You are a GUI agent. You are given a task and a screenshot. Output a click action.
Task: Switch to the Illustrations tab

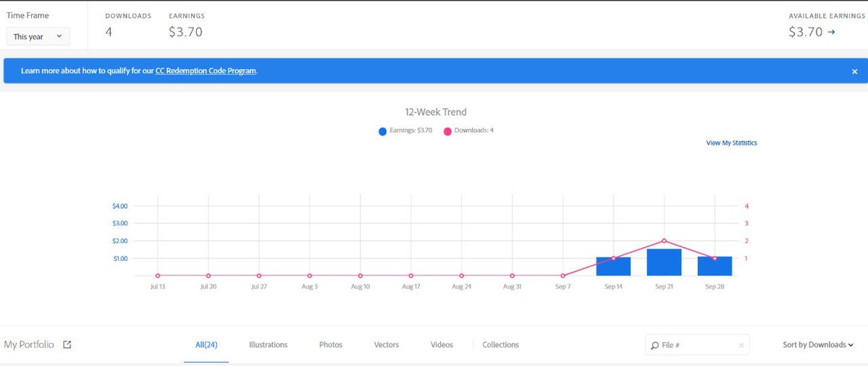(269, 345)
